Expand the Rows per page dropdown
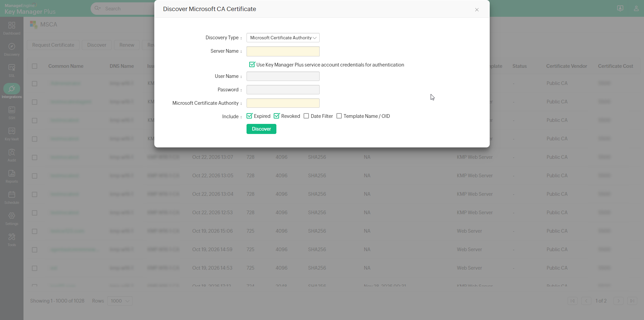The height and width of the screenshot is (320, 644). (120, 301)
